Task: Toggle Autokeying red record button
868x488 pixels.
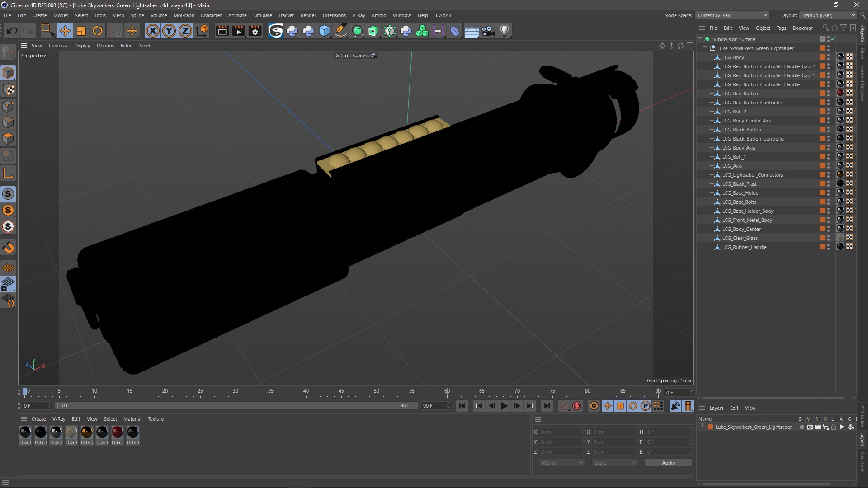Action: (x=577, y=406)
